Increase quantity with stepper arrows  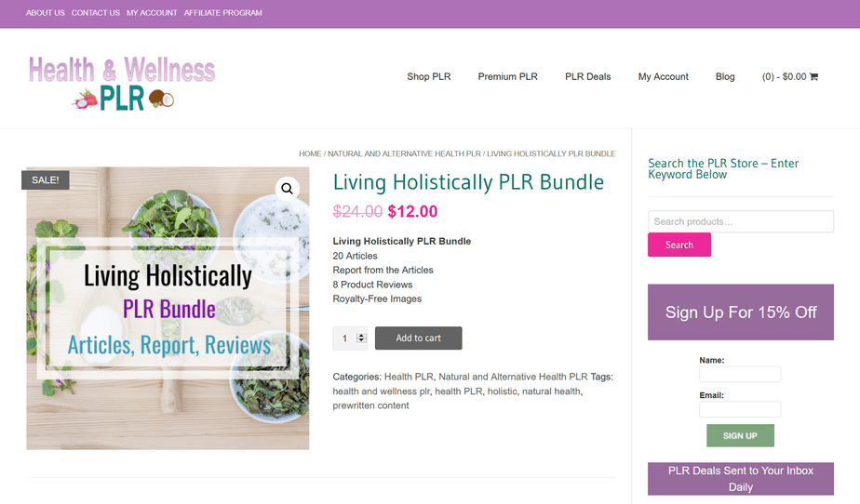[x=361, y=336]
